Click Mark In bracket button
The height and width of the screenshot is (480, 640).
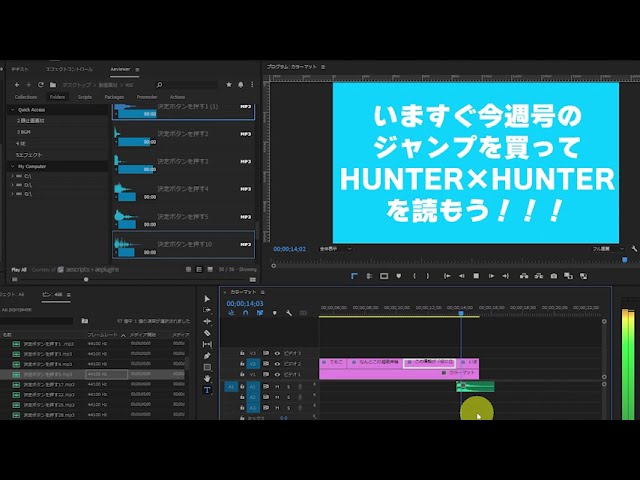(414, 276)
